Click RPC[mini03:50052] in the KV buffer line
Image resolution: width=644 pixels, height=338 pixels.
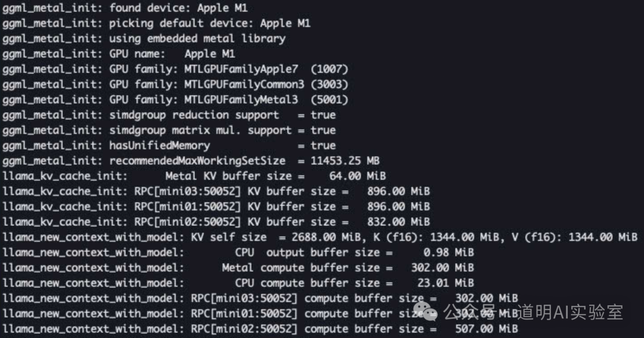coord(187,191)
